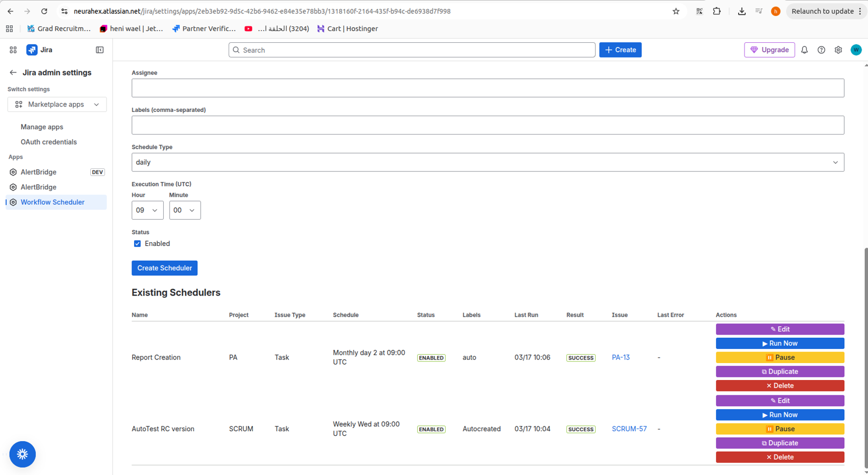This screenshot has width=868, height=475.
Task: Collapse the sidebar panel icon
Action: point(100,50)
